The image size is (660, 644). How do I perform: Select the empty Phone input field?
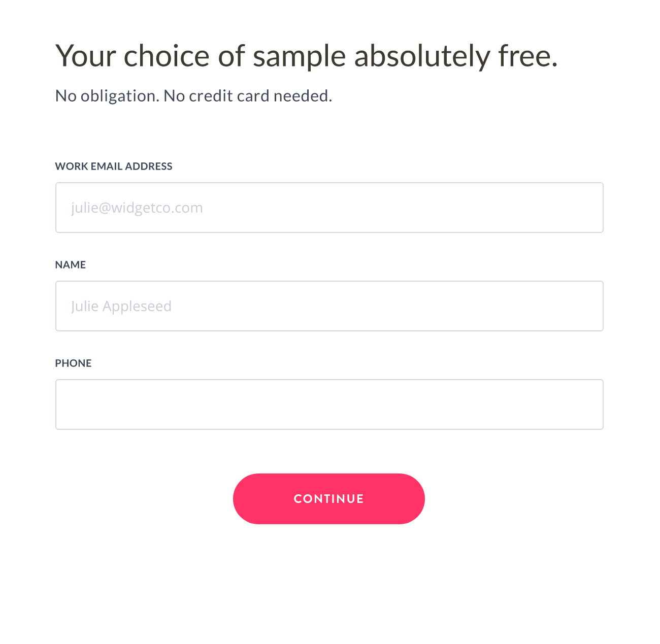point(329,404)
